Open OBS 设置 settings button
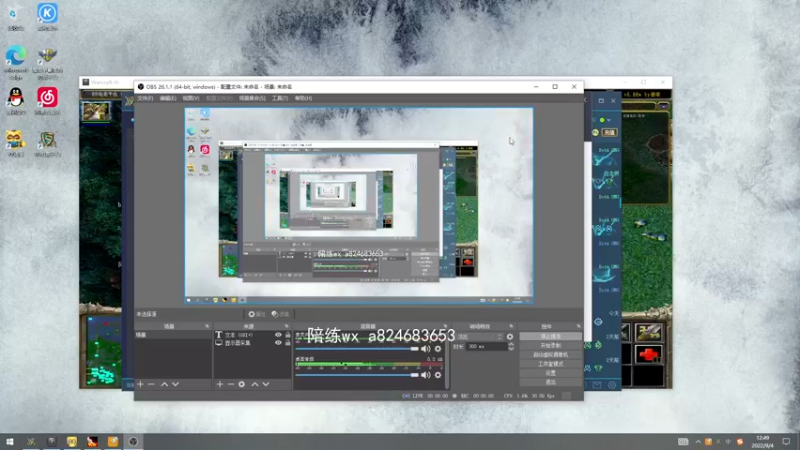The image size is (800, 450). click(551, 373)
